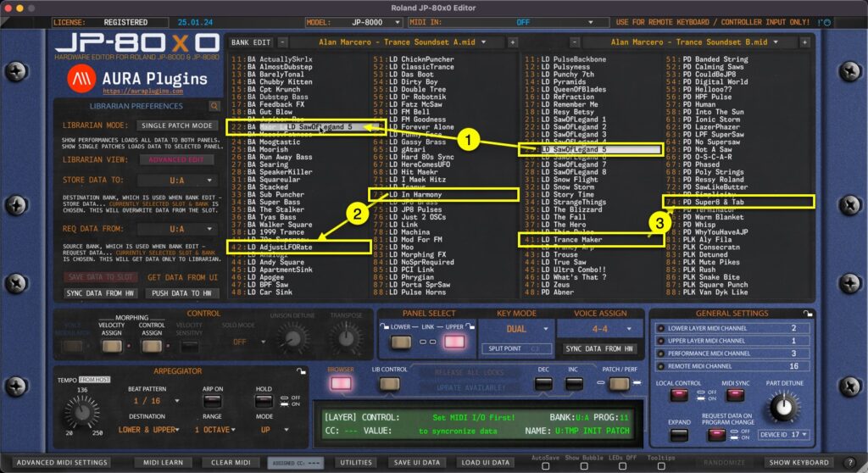The width and height of the screenshot is (868, 473).
Task: Click LOAD UI DATA
Action: click(x=485, y=463)
